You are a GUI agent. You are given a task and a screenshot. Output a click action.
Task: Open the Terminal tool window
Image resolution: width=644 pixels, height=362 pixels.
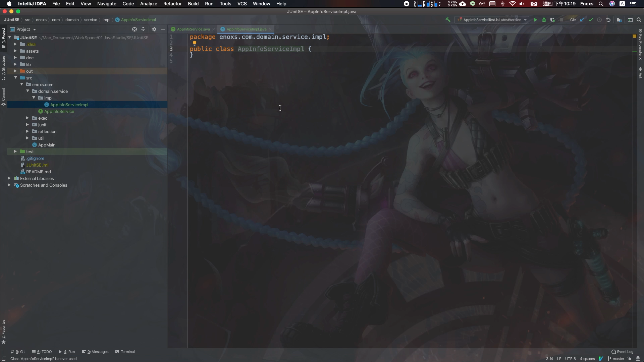(x=125, y=352)
